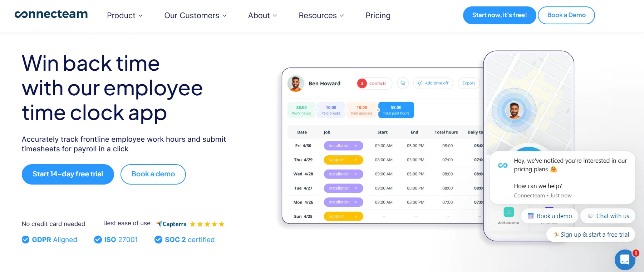Click the Add time off button
Viewport: 644px width, 272px height.
pos(433,83)
